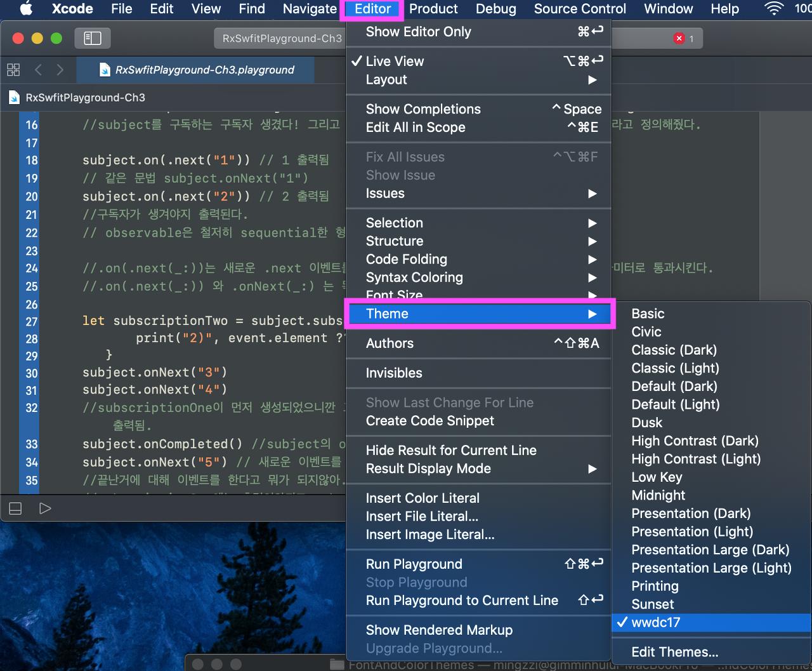Image resolution: width=812 pixels, height=671 pixels.
Task: Open the View menu
Action: [206, 8]
